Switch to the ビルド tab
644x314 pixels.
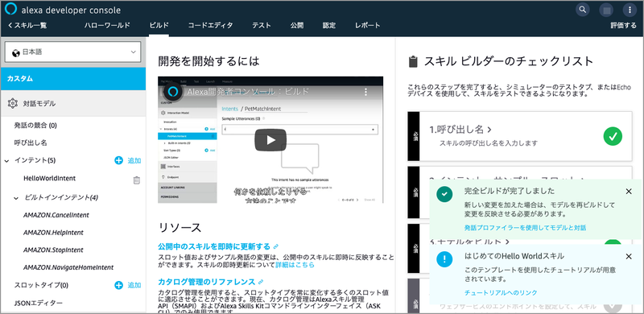tap(159, 26)
